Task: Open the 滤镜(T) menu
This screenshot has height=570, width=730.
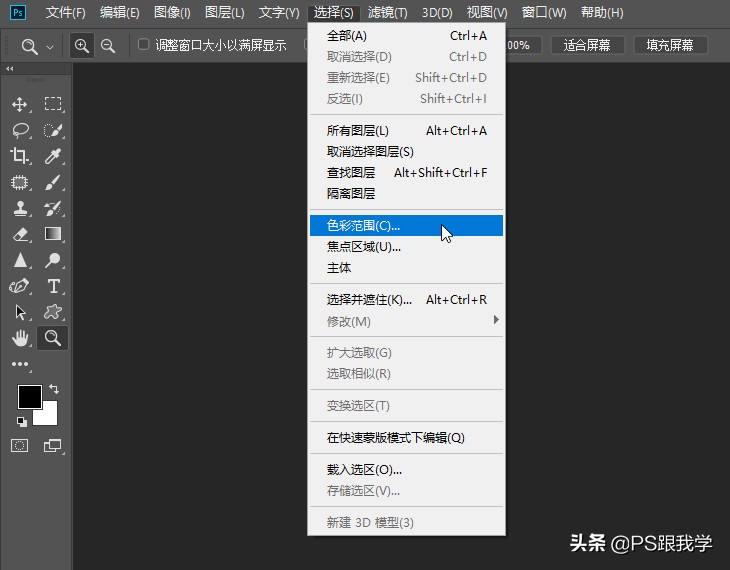Action: [x=387, y=13]
